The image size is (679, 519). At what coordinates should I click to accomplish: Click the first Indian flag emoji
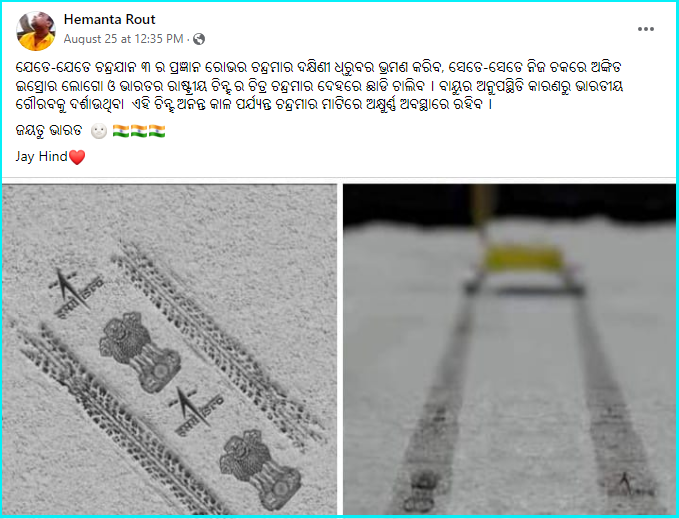pyautogui.click(x=120, y=131)
